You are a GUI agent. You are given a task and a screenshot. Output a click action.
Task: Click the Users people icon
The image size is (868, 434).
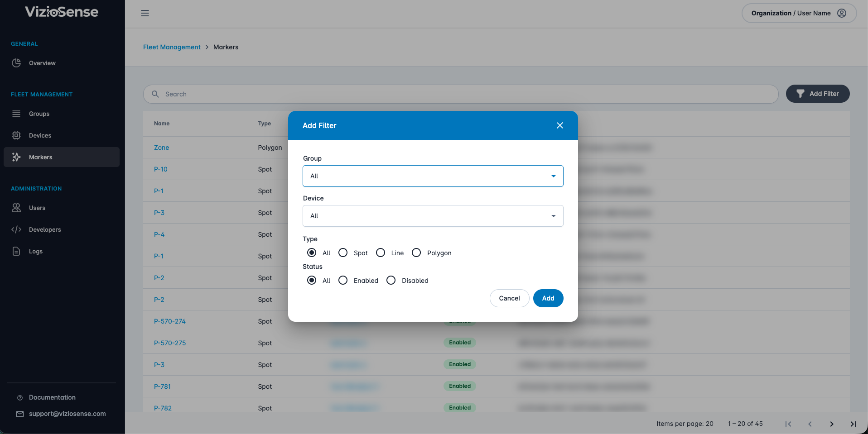[16, 208]
